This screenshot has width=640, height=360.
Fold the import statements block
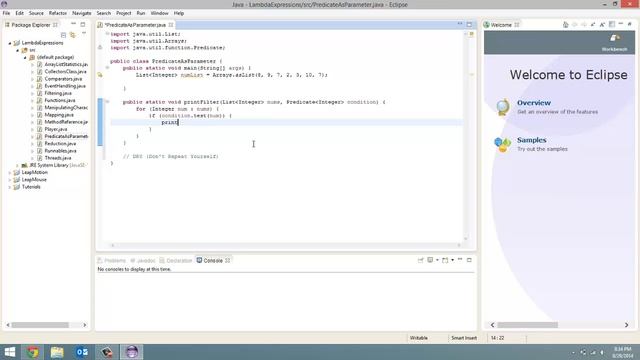click(107, 34)
